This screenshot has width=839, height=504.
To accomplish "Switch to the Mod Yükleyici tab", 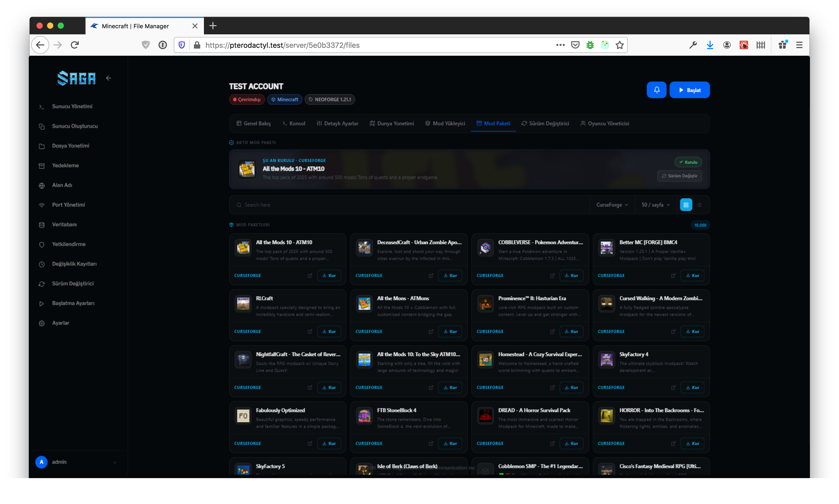I will click(x=445, y=123).
